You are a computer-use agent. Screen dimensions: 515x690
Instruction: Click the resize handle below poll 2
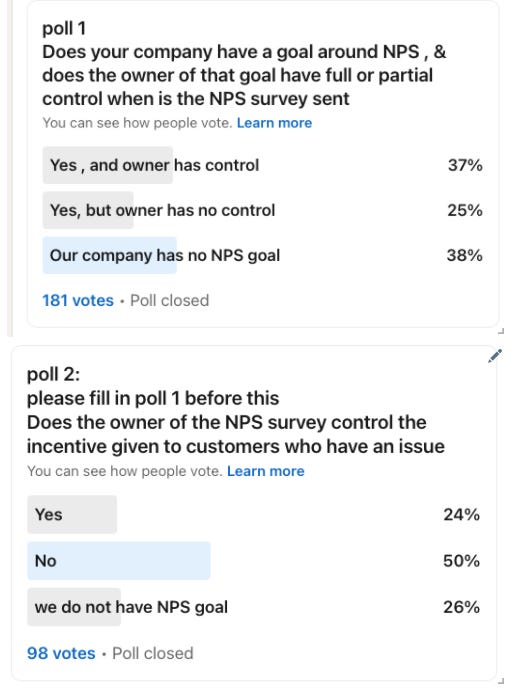(501, 681)
